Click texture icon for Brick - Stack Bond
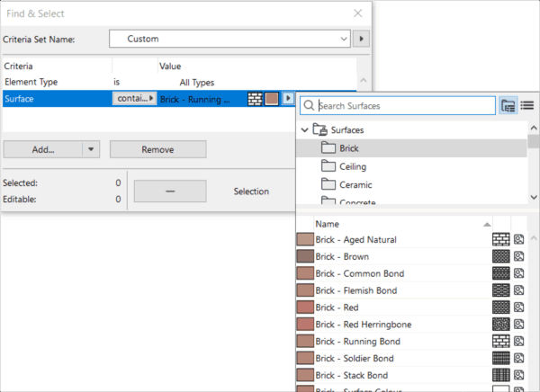The width and height of the screenshot is (540, 392). click(x=518, y=375)
